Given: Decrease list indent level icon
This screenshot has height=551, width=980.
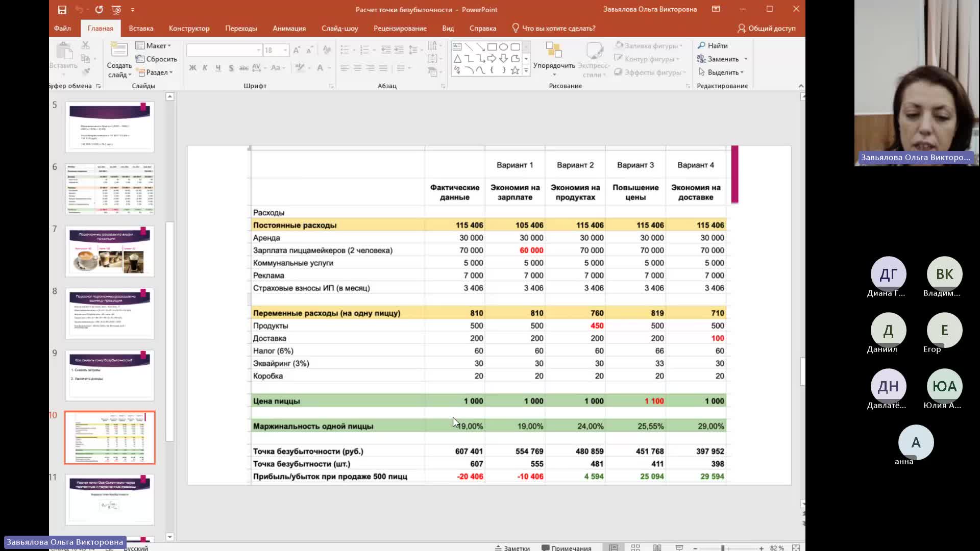Looking at the screenshot, I should click(386, 50).
